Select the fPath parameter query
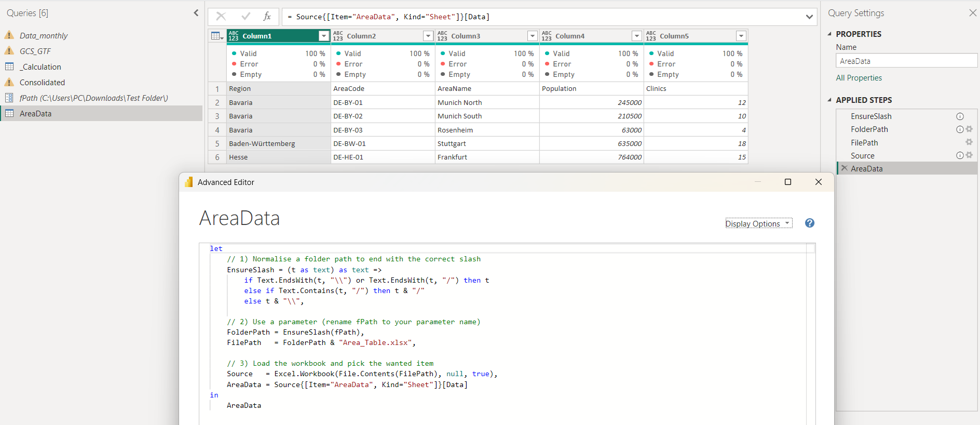980x425 pixels. tap(101, 98)
